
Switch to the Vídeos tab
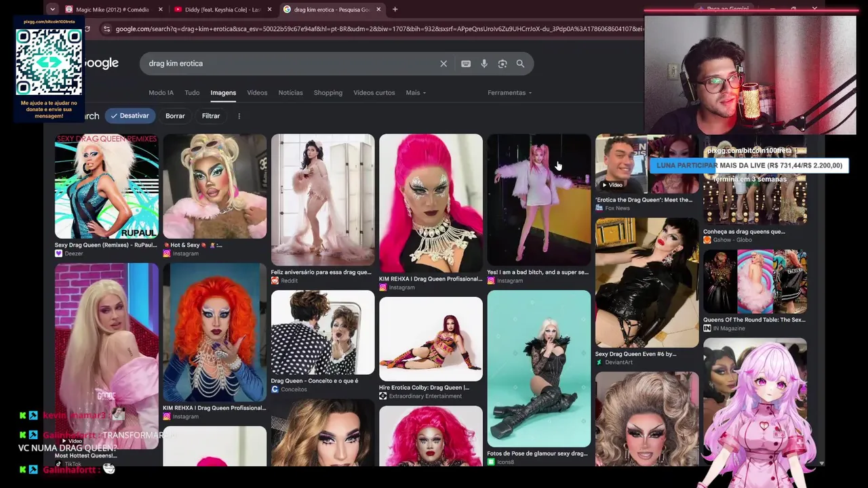[257, 93]
